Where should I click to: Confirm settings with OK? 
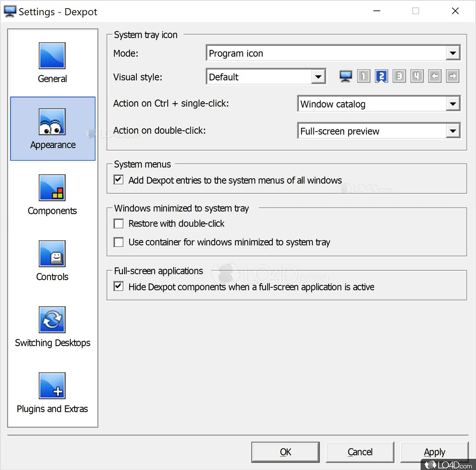point(285,452)
